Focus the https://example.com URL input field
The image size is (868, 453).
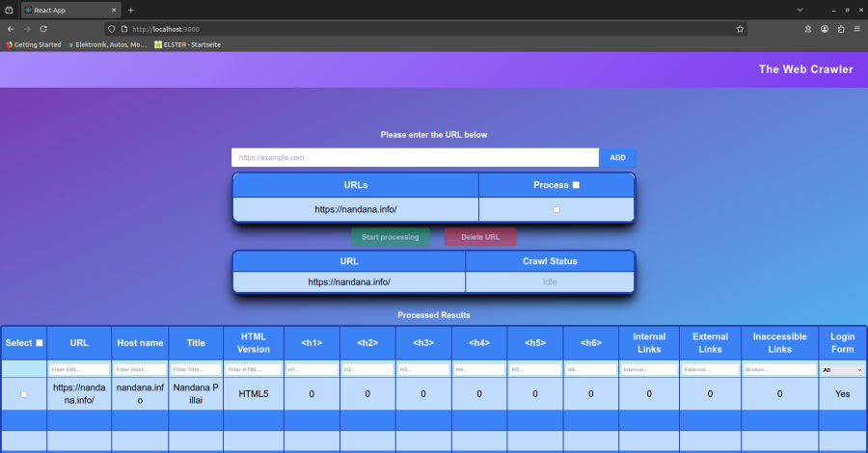click(x=415, y=157)
